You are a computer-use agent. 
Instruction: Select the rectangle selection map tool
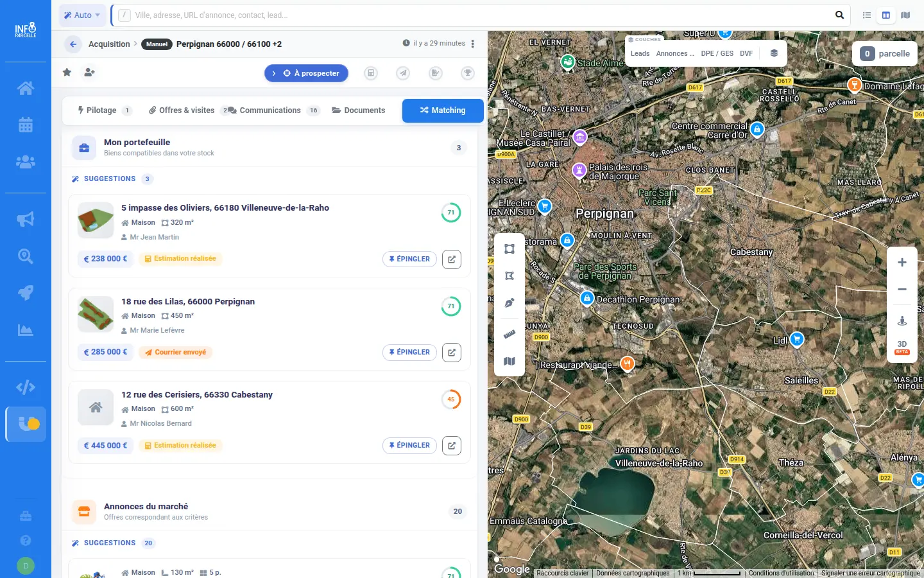(509, 249)
